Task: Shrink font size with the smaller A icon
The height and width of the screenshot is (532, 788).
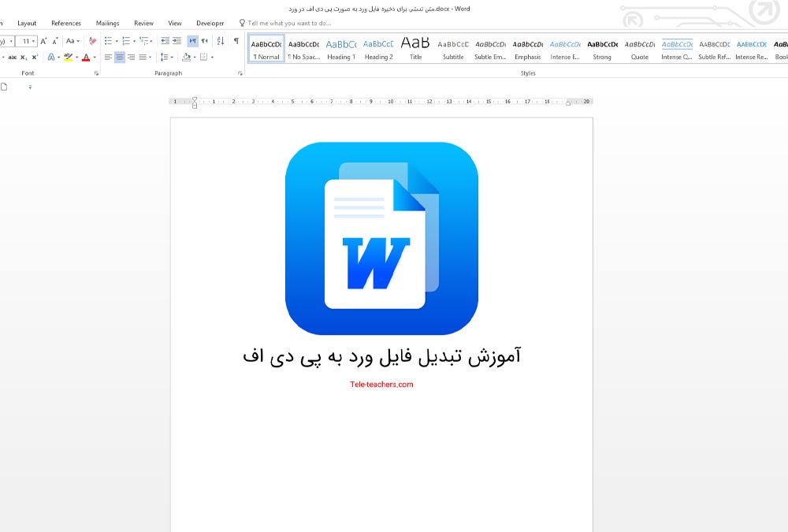Action: click(x=55, y=41)
